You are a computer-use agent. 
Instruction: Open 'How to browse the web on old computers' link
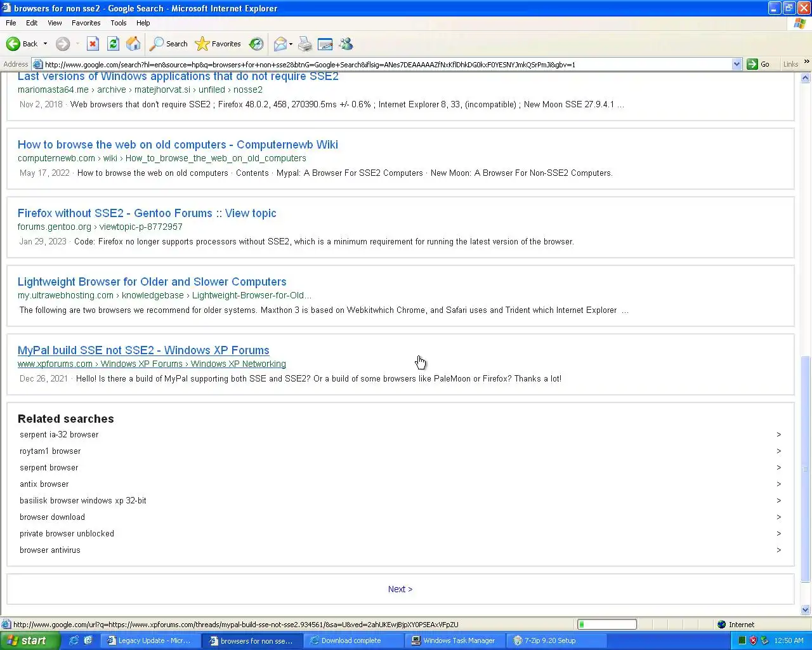(x=178, y=145)
